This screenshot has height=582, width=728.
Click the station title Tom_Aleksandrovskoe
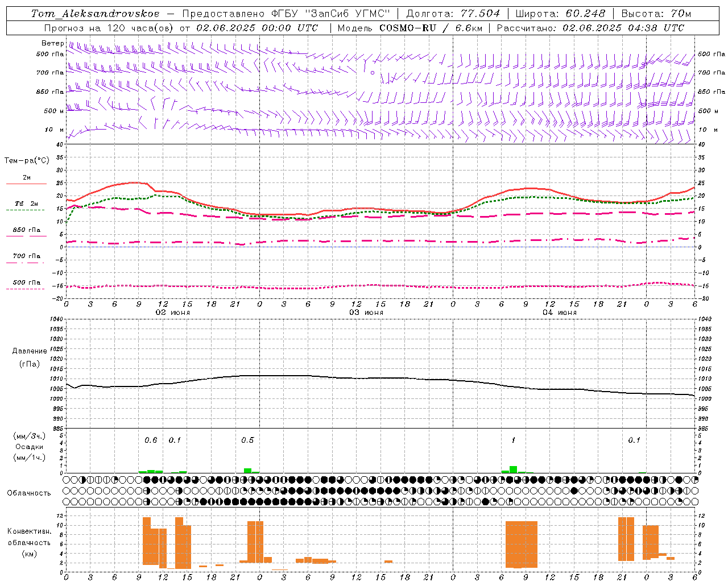[x=94, y=14]
